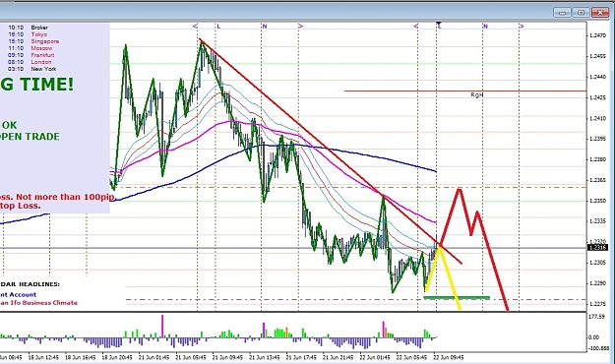Click the 21 Jun 09:45 time label
Image resolution: width=615 pixels, height=364 pixels.
(x=228, y=357)
